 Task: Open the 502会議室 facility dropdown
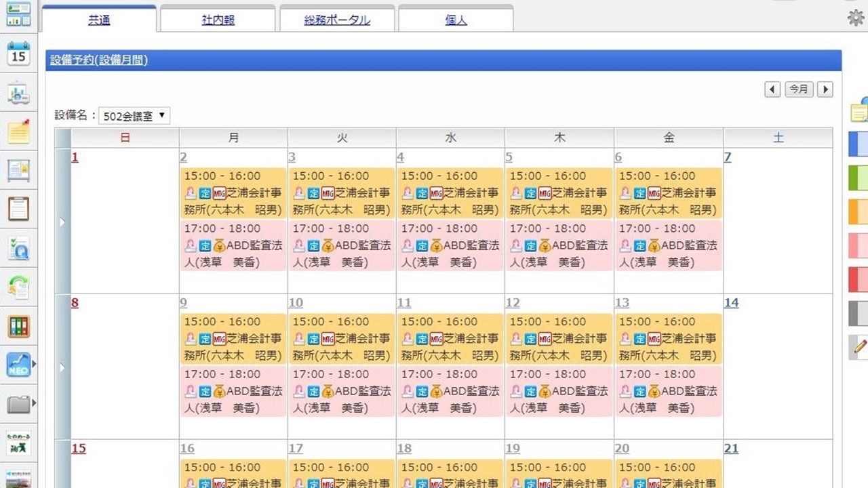coord(134,116)
